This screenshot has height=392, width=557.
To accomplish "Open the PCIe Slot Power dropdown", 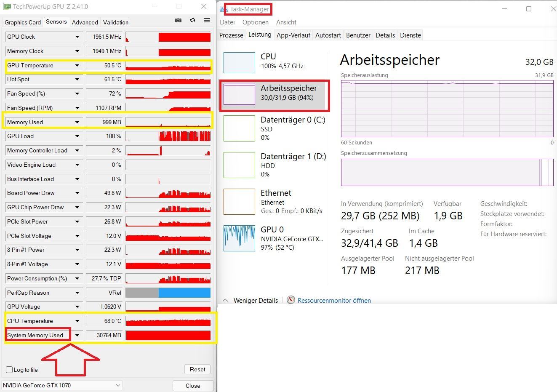I will click(x=77, y=222).
